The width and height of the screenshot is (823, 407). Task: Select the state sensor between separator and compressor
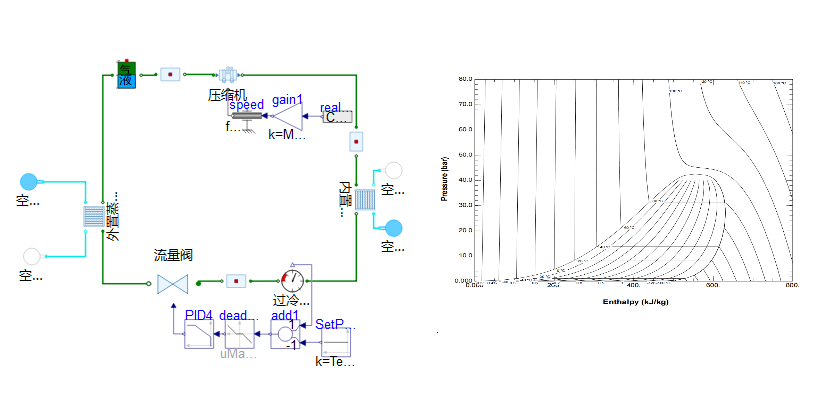point(170,74)
